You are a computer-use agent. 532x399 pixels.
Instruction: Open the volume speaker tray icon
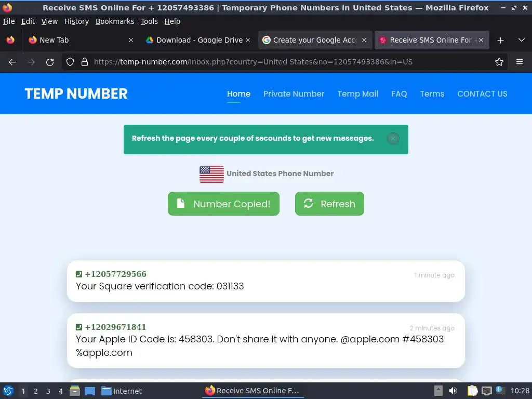click(x=453, y=391)
